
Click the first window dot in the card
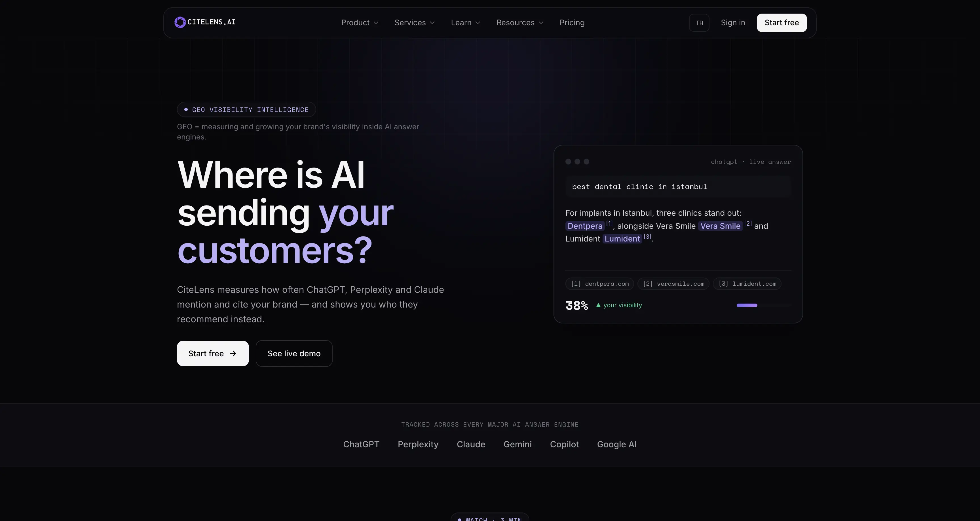[x=568, y=162]
